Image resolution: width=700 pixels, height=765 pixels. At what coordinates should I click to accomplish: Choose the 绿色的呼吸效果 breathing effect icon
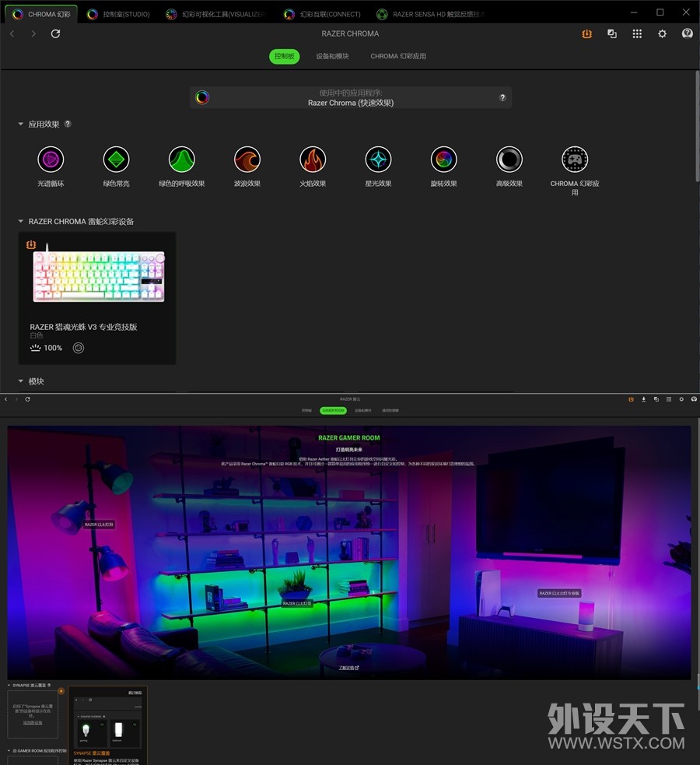pyautogui.click(x=182, y=159)
